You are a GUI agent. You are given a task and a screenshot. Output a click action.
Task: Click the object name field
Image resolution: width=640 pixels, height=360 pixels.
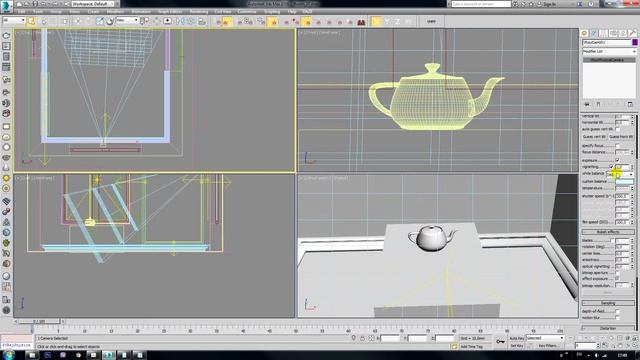(x=607, y=42)
